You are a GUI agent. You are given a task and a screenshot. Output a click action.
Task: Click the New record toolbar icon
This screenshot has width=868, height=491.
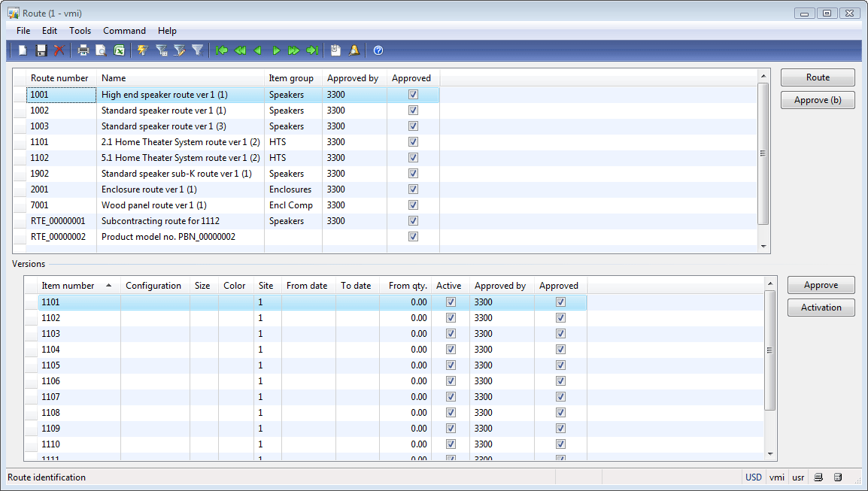[x=23, y=50]
